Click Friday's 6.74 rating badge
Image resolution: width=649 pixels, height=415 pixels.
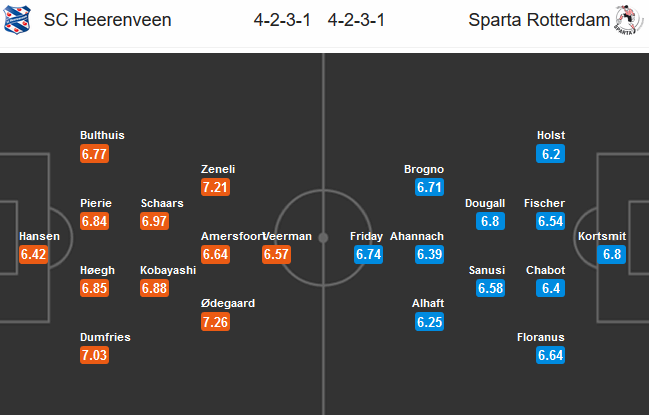369,255
